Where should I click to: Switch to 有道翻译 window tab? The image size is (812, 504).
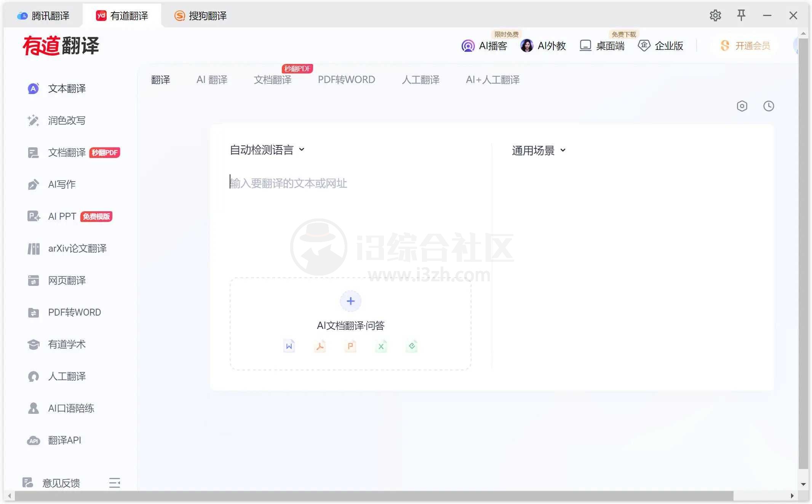122,16
